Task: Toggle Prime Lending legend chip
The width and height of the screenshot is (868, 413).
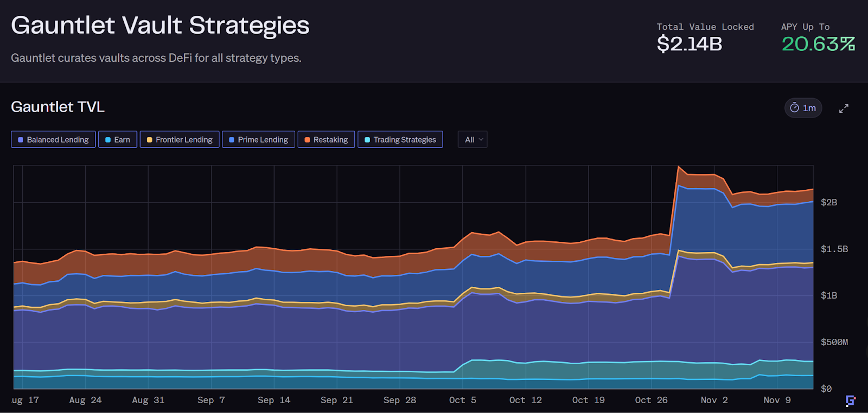Action: [259, 139]
